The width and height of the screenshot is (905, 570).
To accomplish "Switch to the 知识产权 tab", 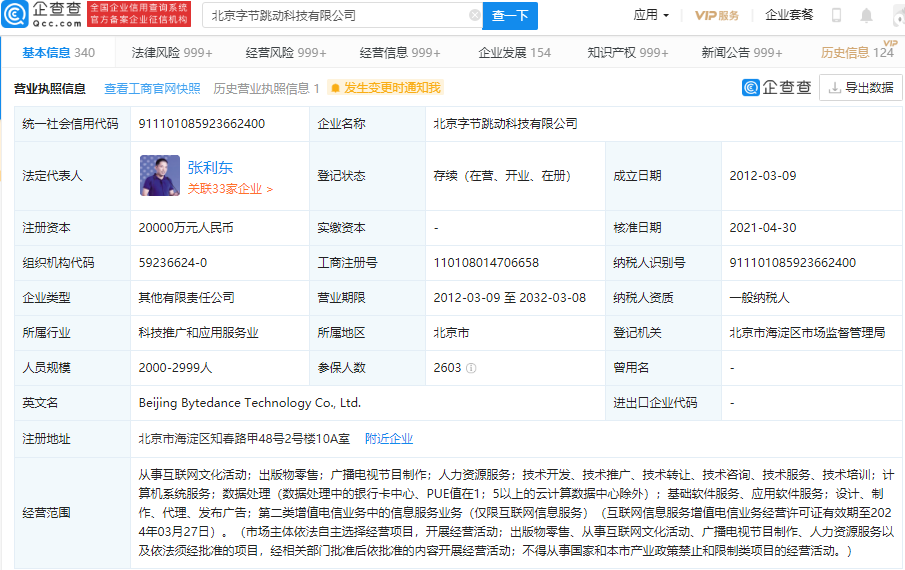I will click(x=627, y=52).
